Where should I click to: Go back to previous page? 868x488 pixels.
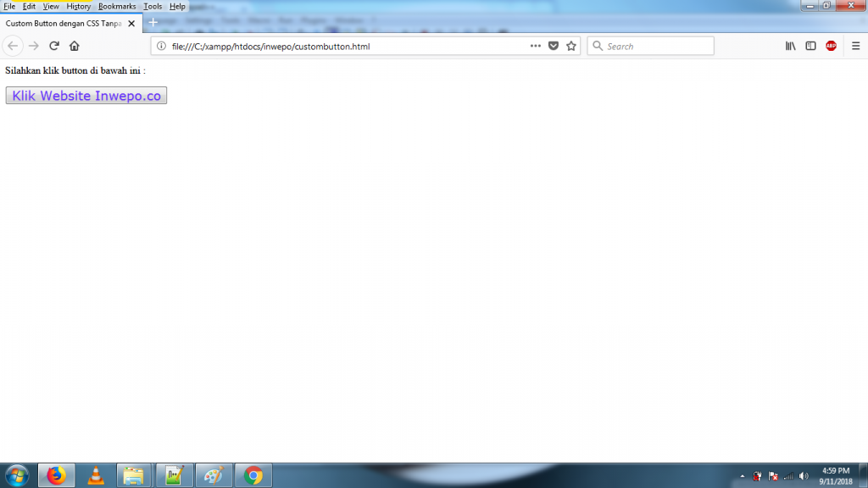[x=13, y=46]
